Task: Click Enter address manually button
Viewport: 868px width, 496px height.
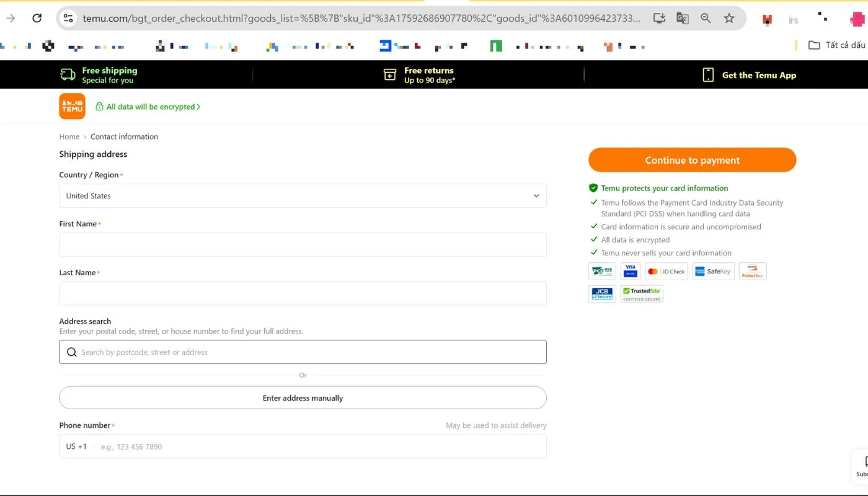Action: [303, 398]
